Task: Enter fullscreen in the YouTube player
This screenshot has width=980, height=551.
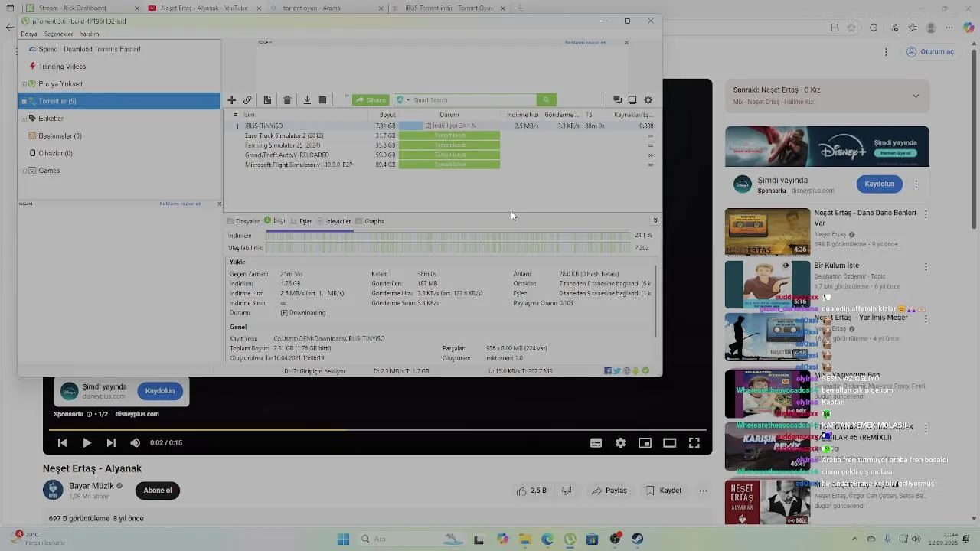Action: 694,443
